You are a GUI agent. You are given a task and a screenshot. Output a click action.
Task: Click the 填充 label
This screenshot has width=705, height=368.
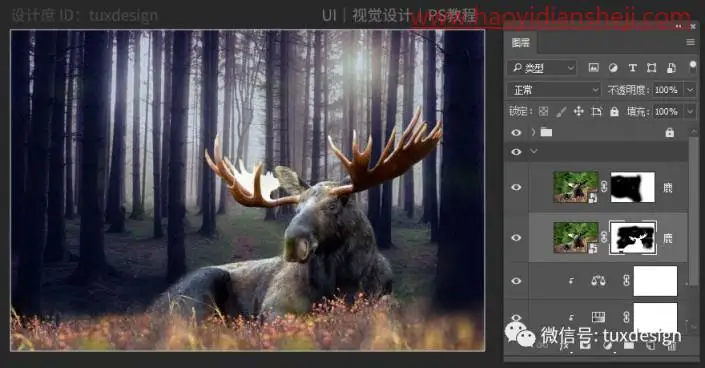pos(638,112)
